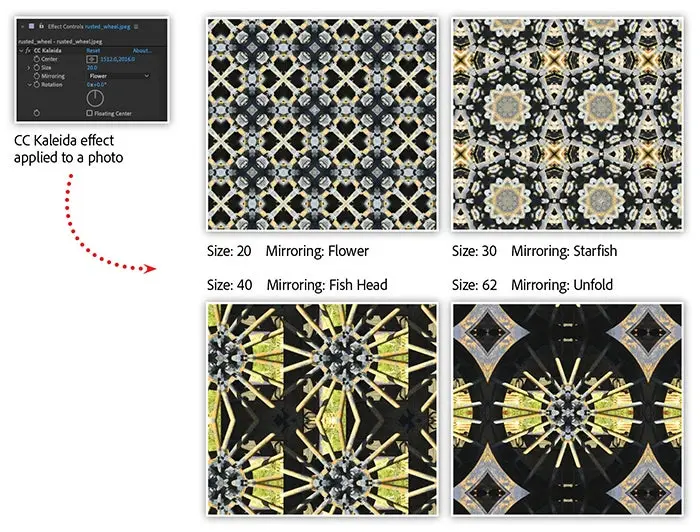Toggle the Center stopwatch icon
This screenshot has width=700, height=532.
point(37,59)
